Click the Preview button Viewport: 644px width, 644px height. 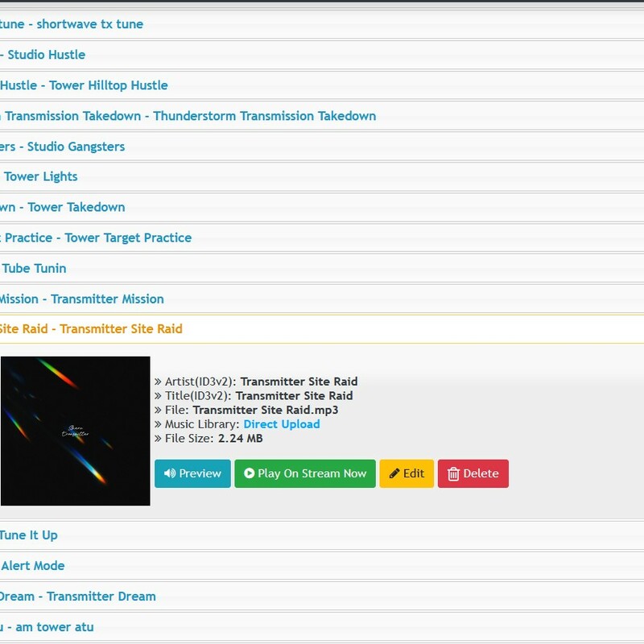point(192,473)
